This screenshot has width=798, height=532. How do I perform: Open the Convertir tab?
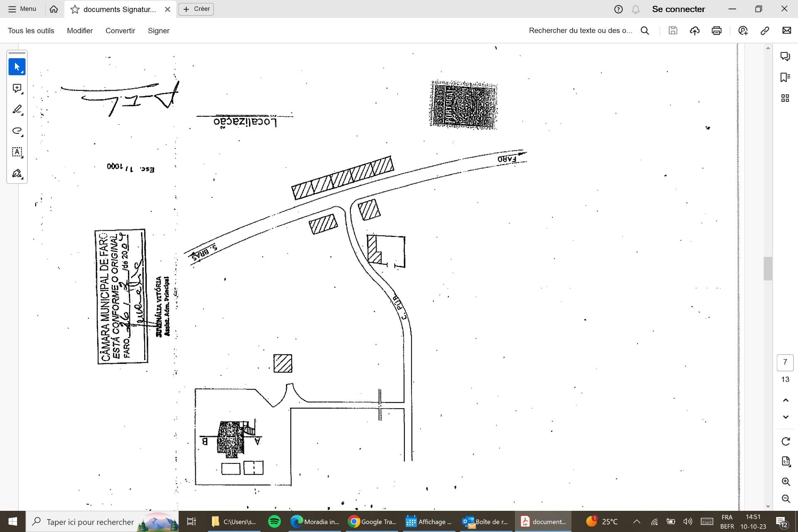point(120,31)
